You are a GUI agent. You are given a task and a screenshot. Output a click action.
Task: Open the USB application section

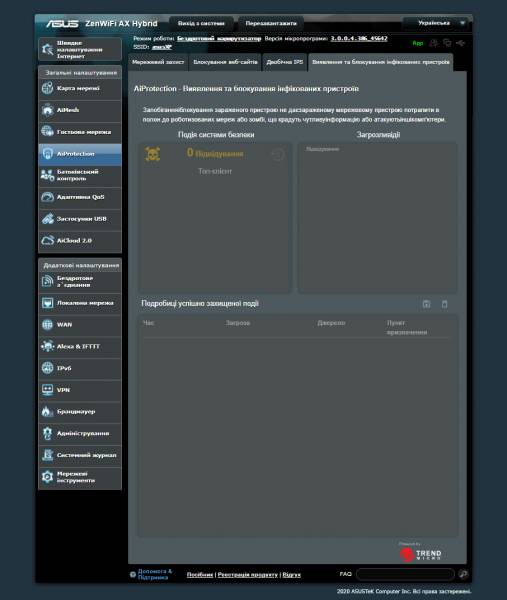pos(80,219)
